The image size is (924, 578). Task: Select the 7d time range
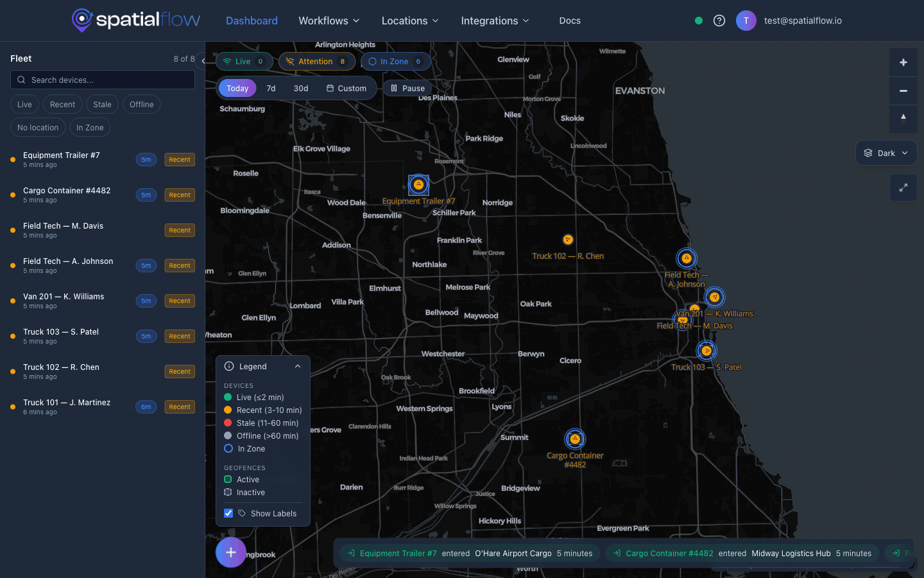271,87
